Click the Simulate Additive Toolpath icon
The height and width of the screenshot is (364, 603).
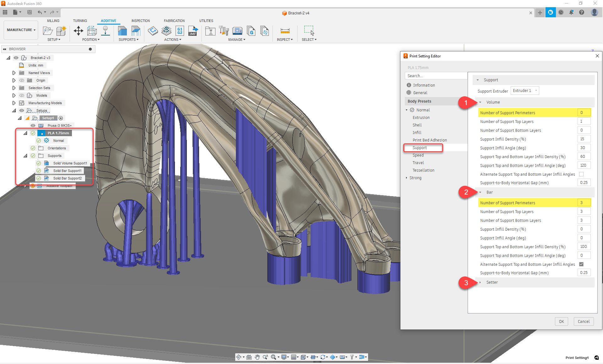tap(166, 31)
